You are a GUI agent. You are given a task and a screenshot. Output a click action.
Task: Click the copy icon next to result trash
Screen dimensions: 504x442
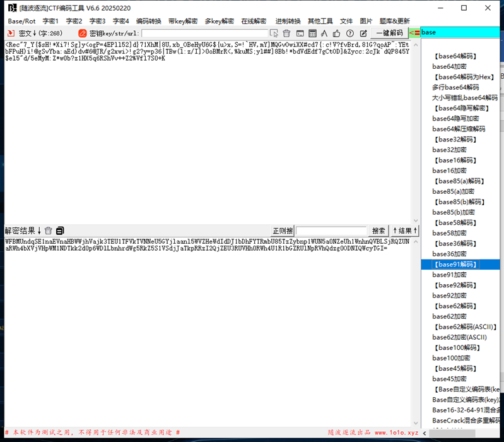[x=60, y=230]
